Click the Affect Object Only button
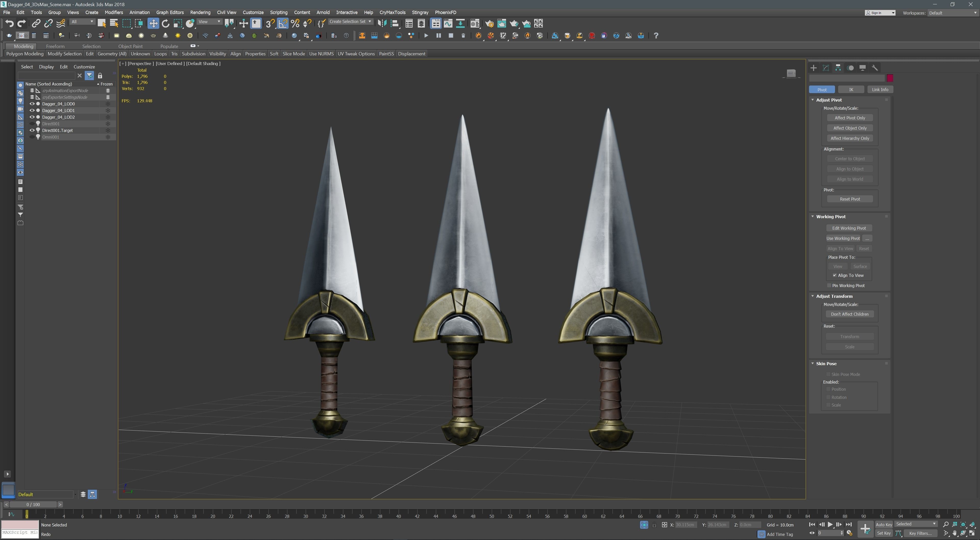The image size is (980, 540). [850, 128]
